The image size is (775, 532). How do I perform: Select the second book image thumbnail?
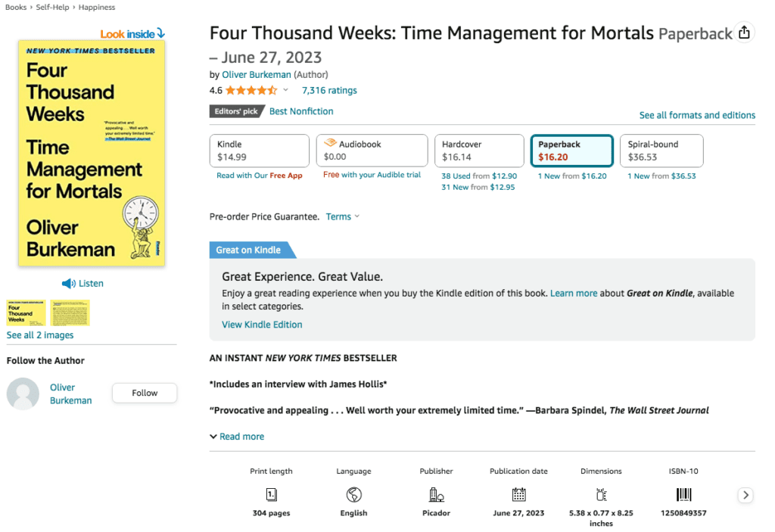point(70,313)
